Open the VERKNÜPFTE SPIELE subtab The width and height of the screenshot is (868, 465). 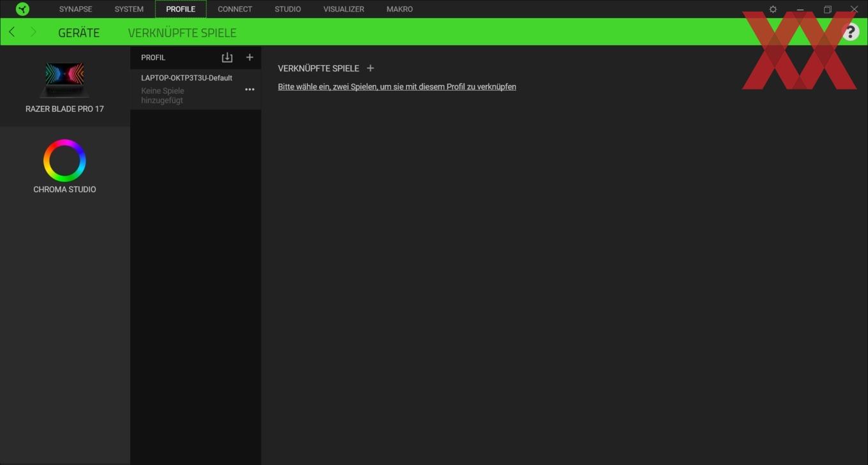tap(182, 33)
